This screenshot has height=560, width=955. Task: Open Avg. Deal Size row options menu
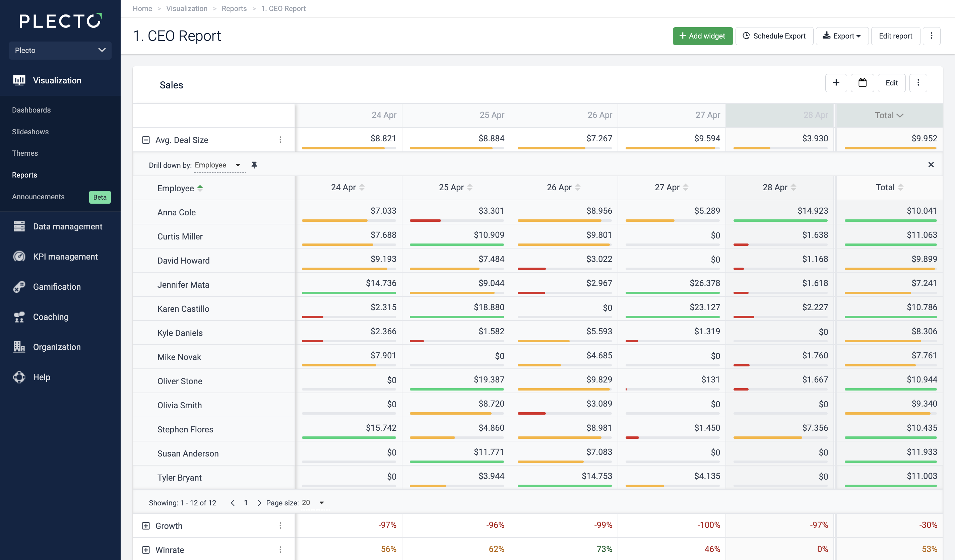pyautogui.click(x=280, y=140)
